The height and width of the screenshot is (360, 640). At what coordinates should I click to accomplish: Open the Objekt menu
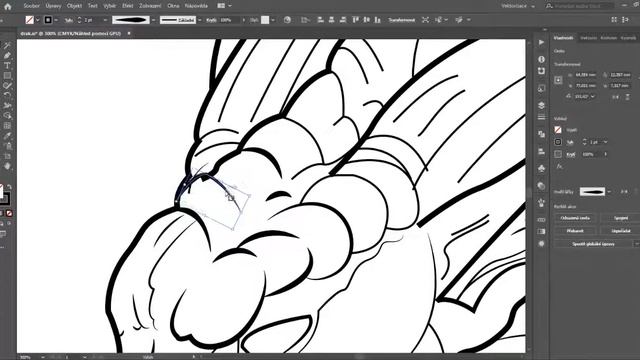pyautogui.click(x=74, y=6)
